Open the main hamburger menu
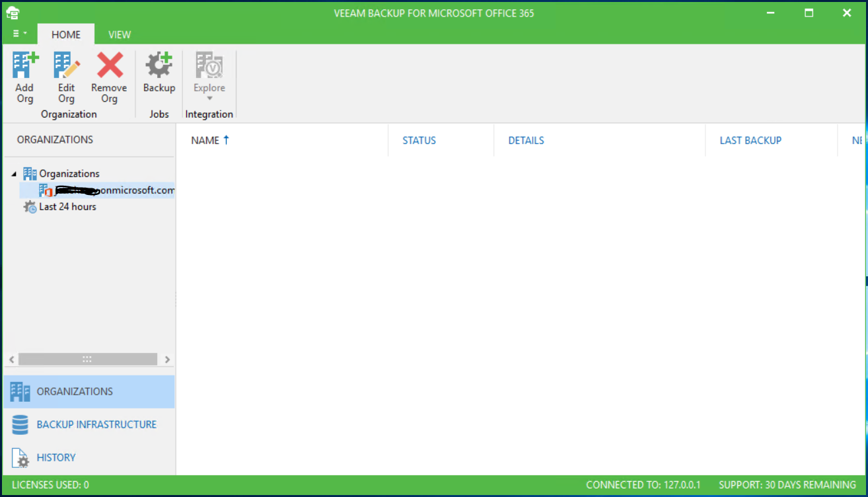 point(19,34)
